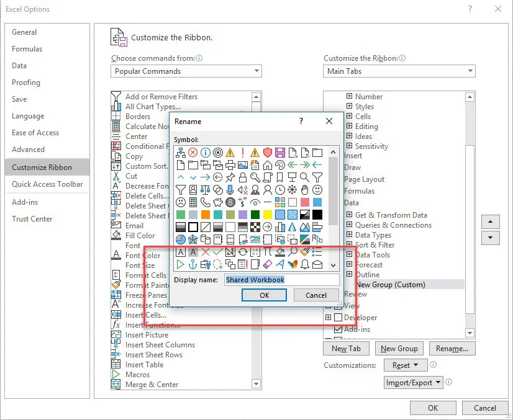Screen dimensions: 513x420
Task: Confirm Rename dialog with OK
Action: coord(265,295)
